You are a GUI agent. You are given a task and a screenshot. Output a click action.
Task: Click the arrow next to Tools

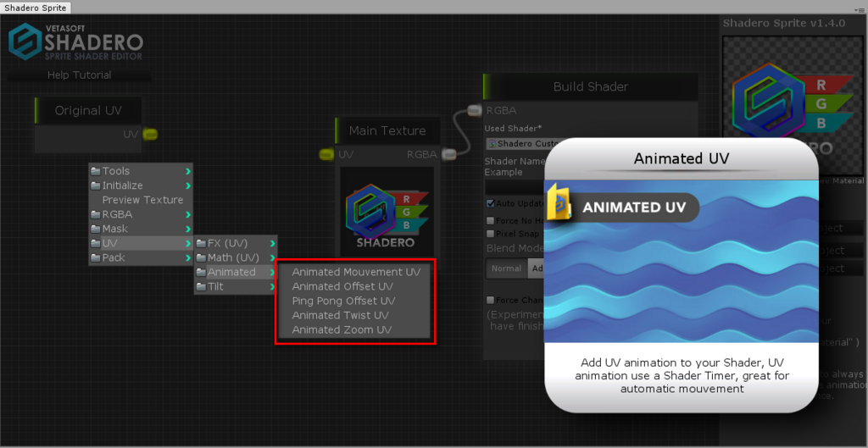point(188,171)
